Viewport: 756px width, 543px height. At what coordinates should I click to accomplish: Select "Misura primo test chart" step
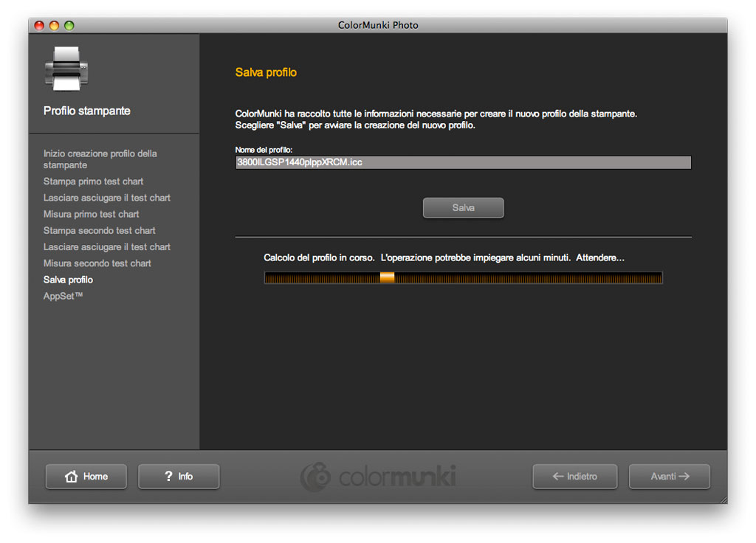(91, 214)
